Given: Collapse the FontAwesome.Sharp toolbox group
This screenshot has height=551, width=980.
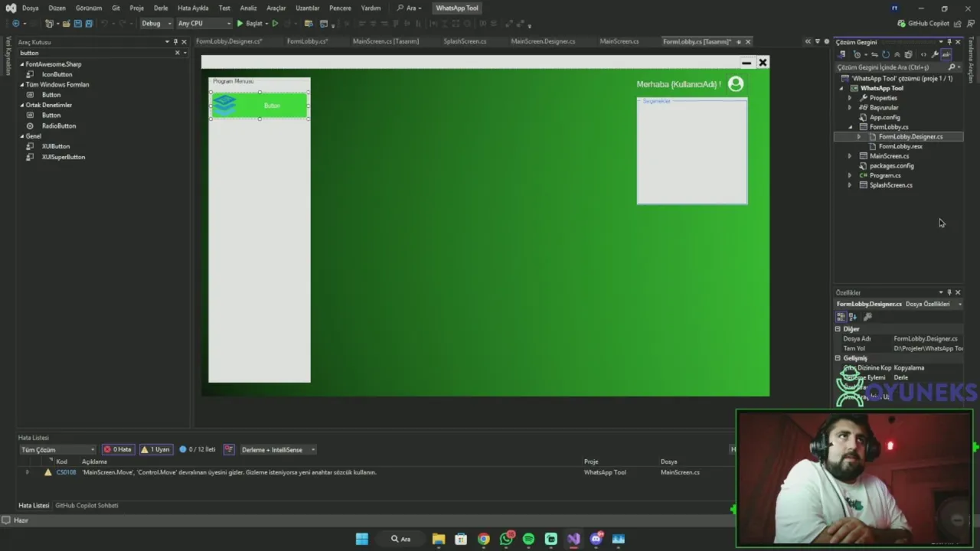Looking at the screenshot, I should tap(22, 64).
